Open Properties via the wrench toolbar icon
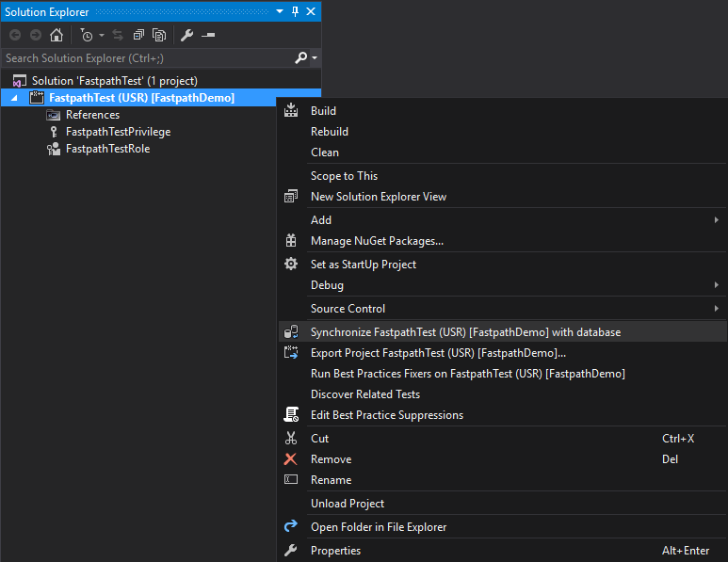728x562 pixels. tap(187, 35)
